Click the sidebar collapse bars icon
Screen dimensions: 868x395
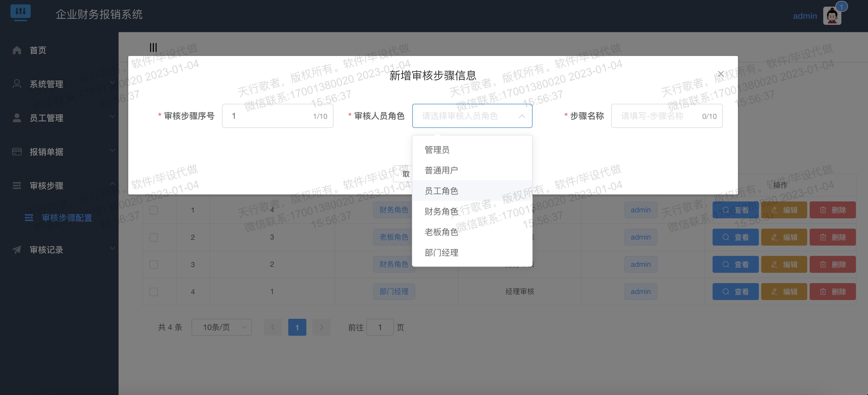coord(153,47)
